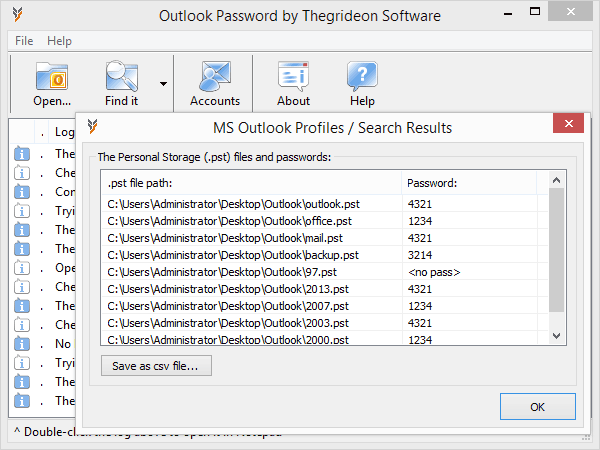Click the pst list vertical scrollbar thumb
600x450 pixels.
click(557, 250)
